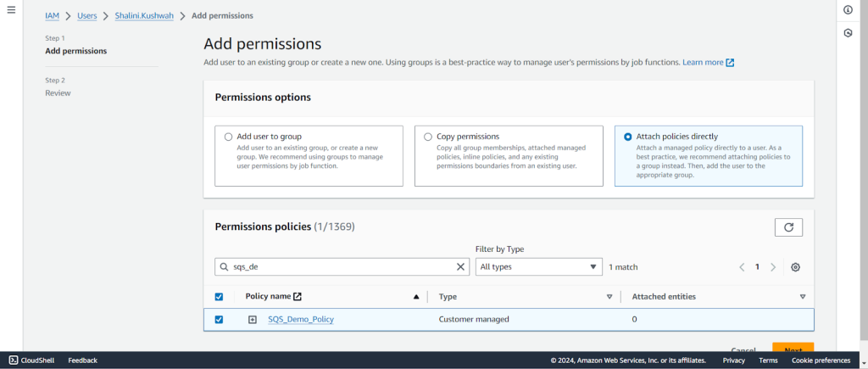Open the Privacy footer link
The width and height of the screenshot is (868, 369).
click(733, 361)
